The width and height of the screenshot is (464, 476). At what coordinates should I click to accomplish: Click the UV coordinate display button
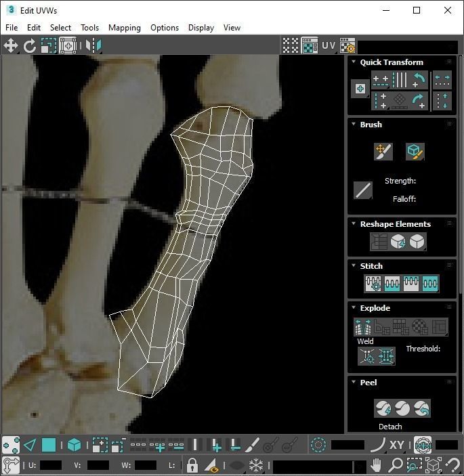tap(329, 45)
